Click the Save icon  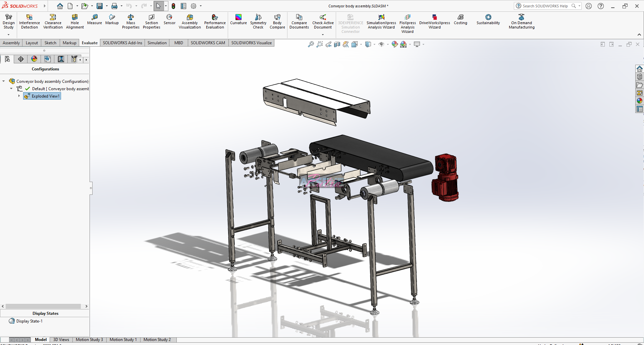[100, 6]
